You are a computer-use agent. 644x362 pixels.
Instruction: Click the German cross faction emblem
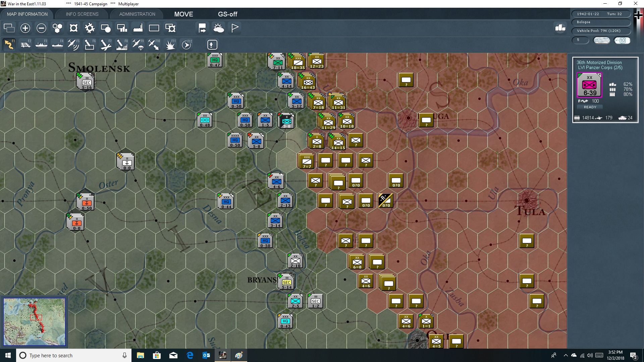pos(638,15)
